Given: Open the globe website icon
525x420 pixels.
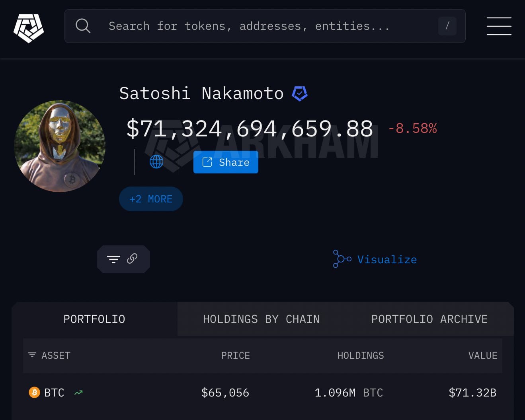Looking at the screenshot, I should 156,162.
